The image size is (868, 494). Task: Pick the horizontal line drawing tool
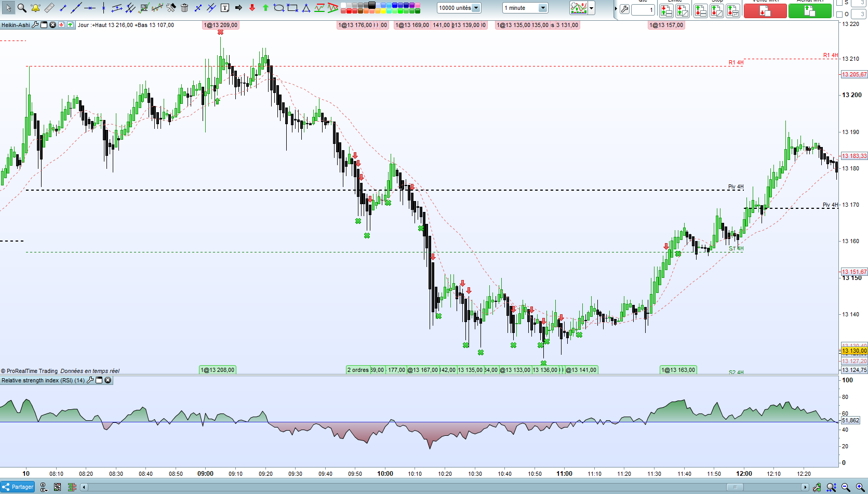[x=90, y=8]
